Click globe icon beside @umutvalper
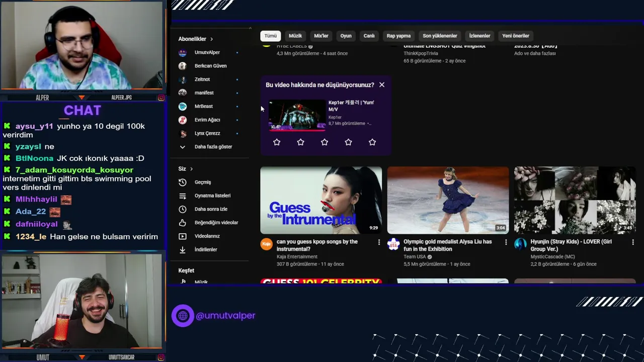 [183, 316]
